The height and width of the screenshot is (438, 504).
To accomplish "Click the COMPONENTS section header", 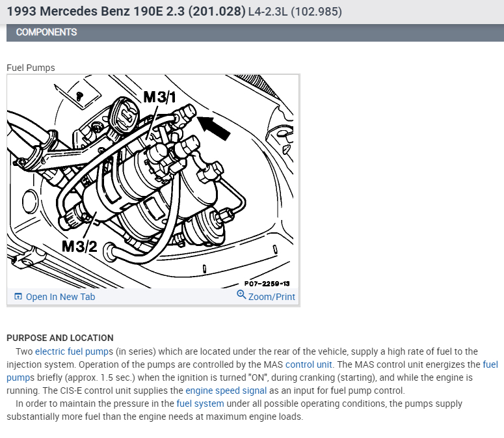I will pyautogui.click(x=255, y=33).
